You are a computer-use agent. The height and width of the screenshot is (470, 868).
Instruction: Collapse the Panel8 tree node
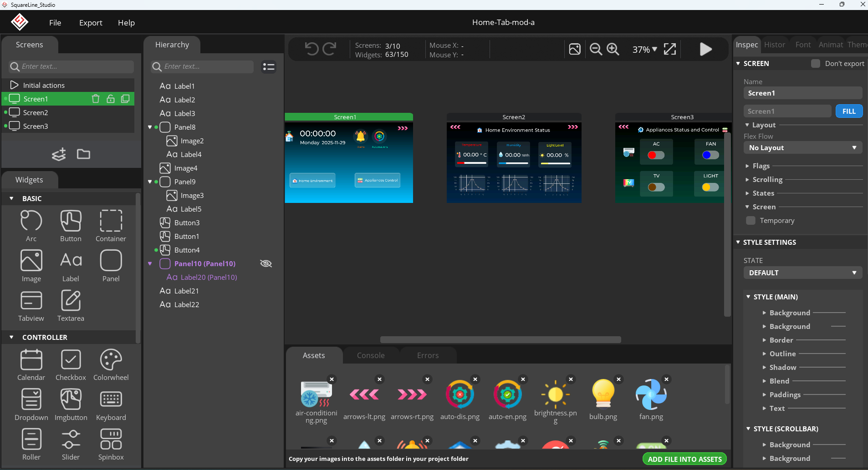[150, 127]
